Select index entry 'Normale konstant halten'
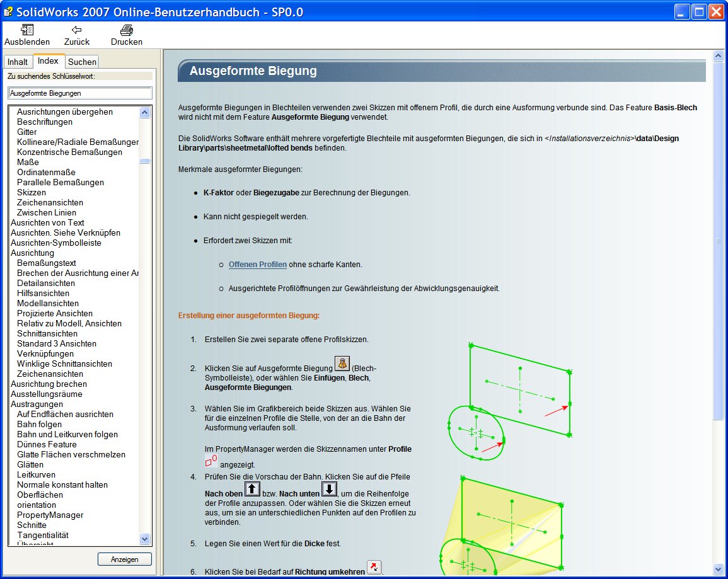The height and width of the screenshot is (579, 728). tap(62, 485)
